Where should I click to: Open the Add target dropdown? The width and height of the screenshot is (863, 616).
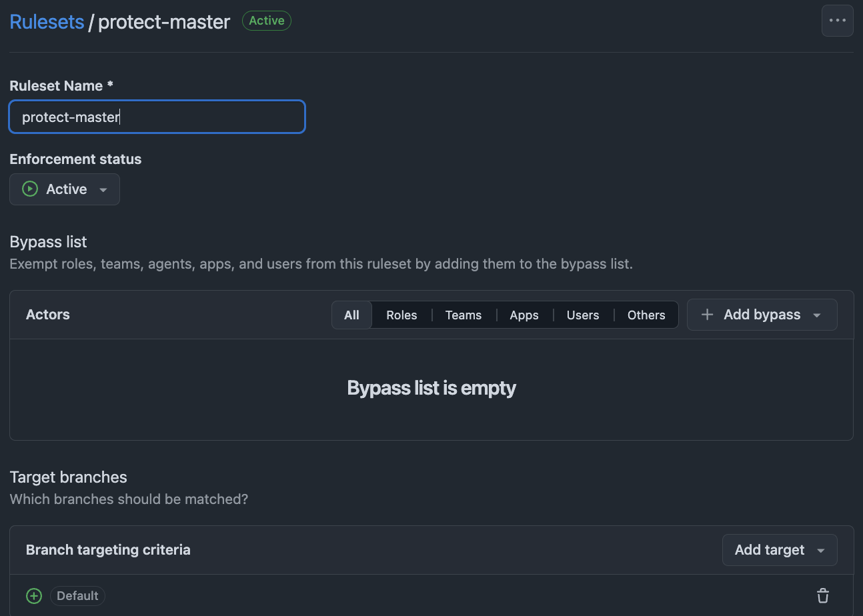click(780, 550)
